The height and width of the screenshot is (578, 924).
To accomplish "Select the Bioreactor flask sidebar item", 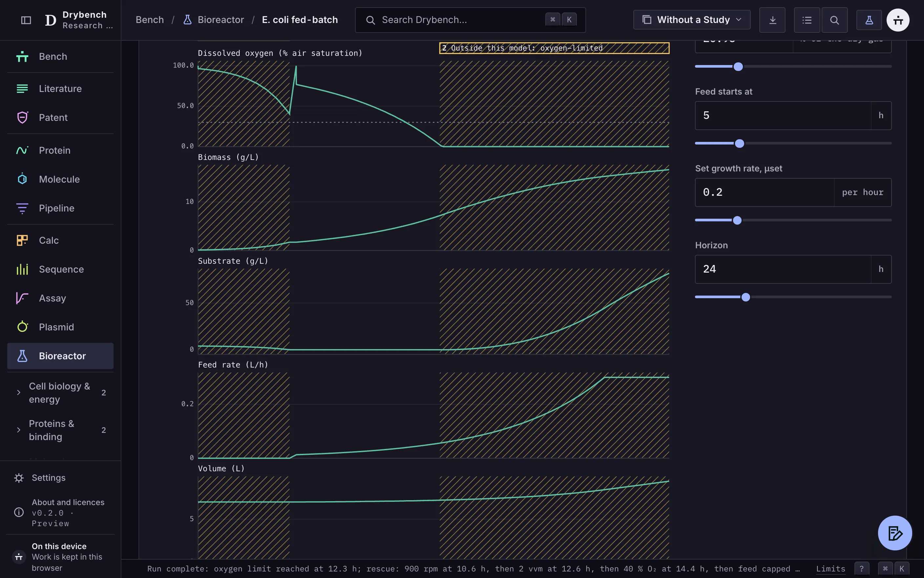I will [x=60, y=356].
